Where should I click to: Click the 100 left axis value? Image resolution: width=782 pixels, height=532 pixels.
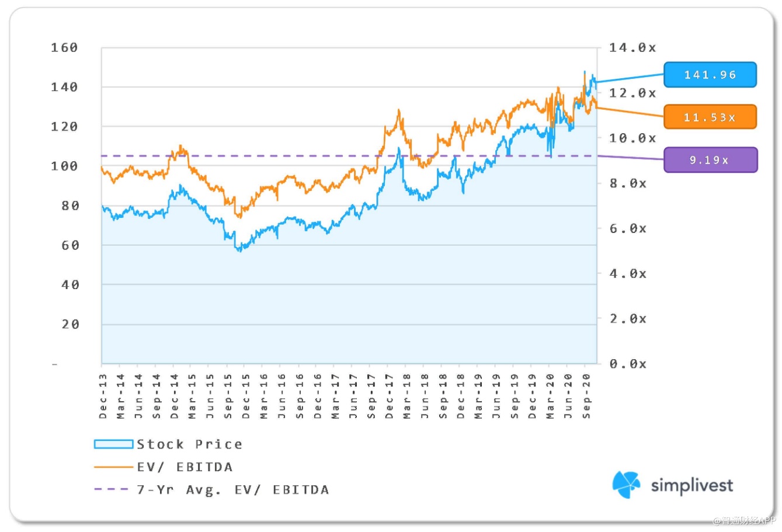click(x=64, y=166)
